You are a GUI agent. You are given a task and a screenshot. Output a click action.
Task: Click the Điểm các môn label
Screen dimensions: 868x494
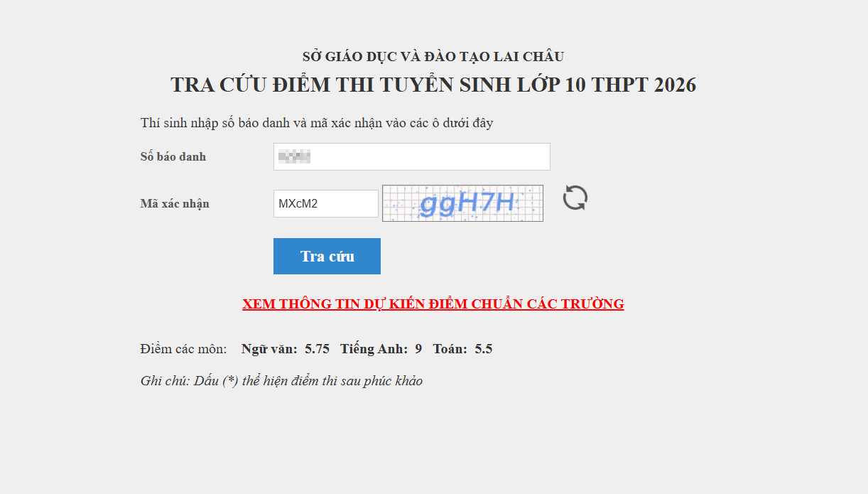[184, 349]
